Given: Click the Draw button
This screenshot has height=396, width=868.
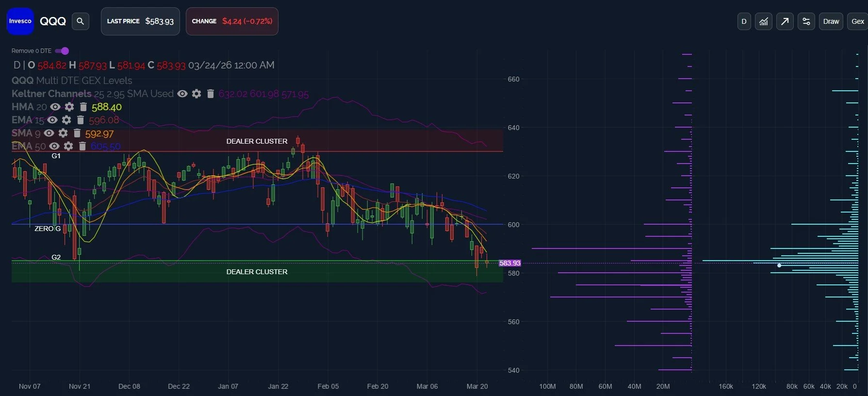Looking at the screenshot, I should click(x=831, y=21).
